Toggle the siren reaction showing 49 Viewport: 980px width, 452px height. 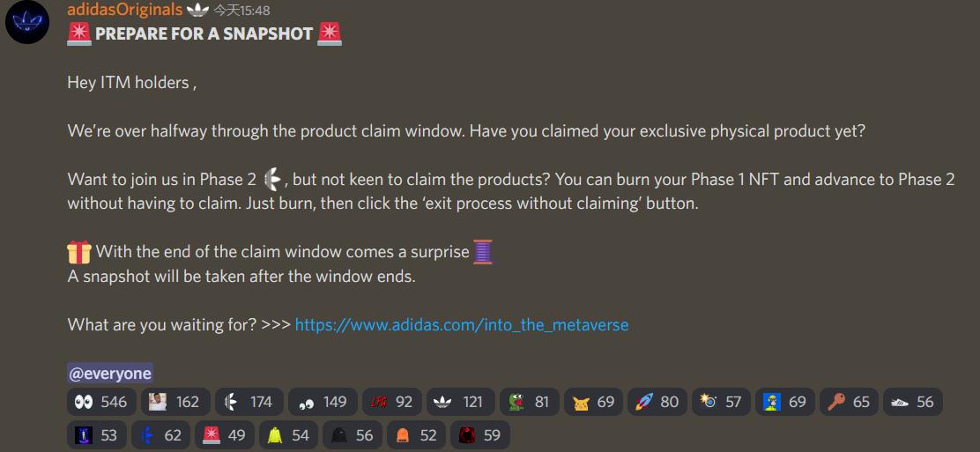(225, 434)
